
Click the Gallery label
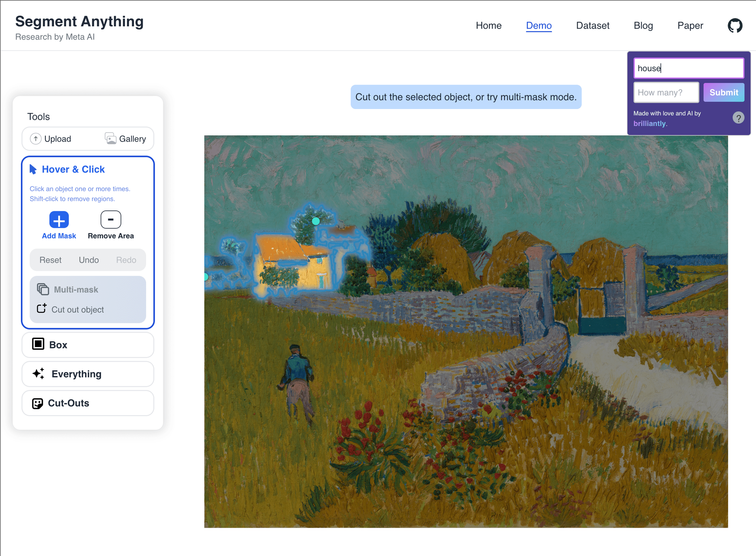point(132,139)
